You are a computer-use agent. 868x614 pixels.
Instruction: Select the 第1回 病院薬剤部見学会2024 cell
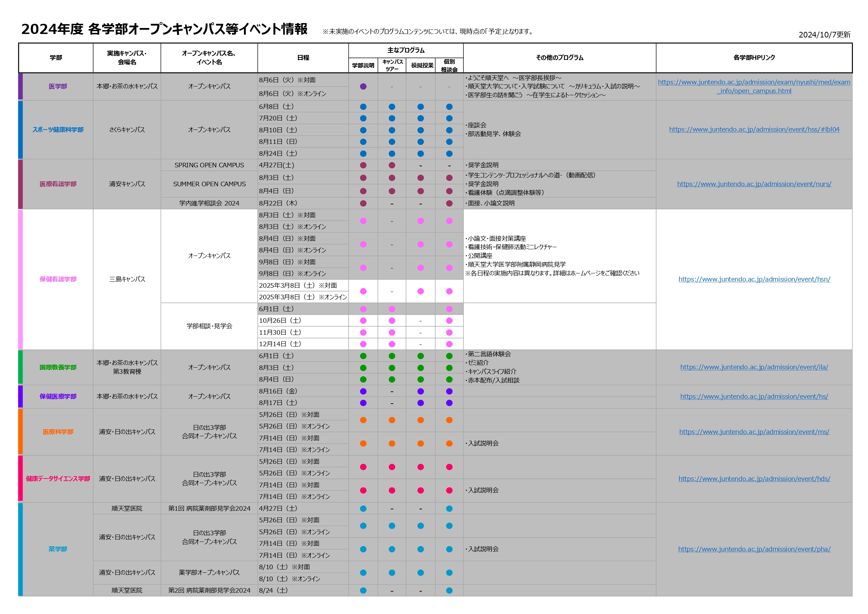pos(209,509)
